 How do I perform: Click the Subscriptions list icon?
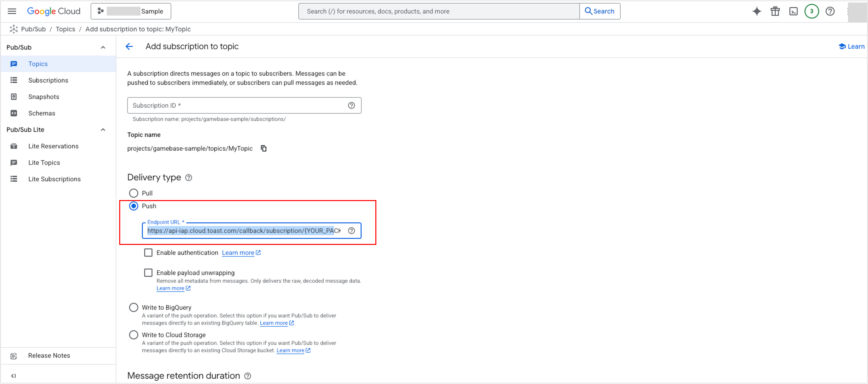pyautogui.click(x=14, y=80)
